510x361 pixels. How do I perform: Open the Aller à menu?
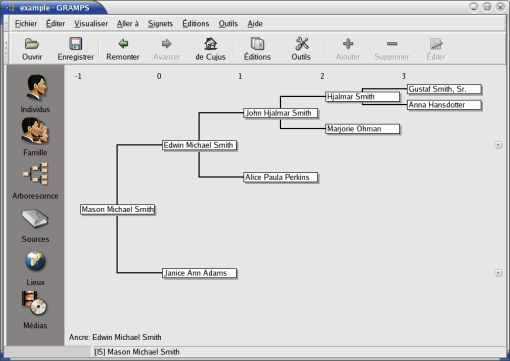click(128, 24)
